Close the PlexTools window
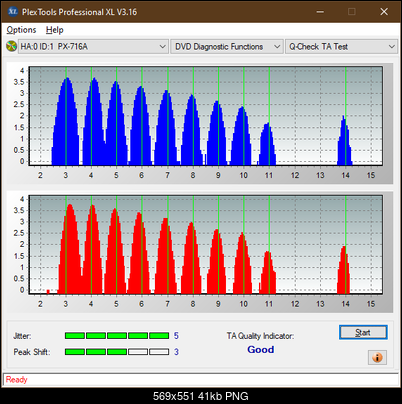 tap(384, 12)
